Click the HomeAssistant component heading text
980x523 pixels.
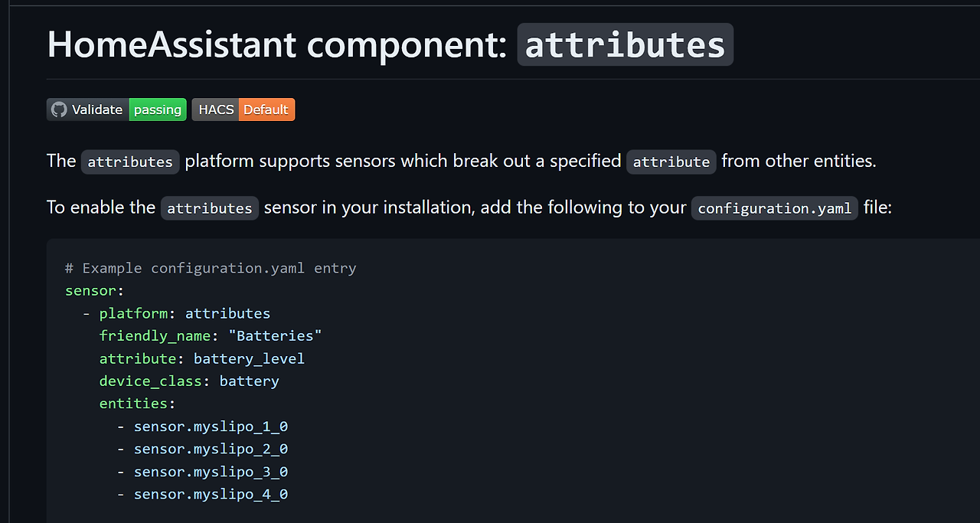point(277,44)
